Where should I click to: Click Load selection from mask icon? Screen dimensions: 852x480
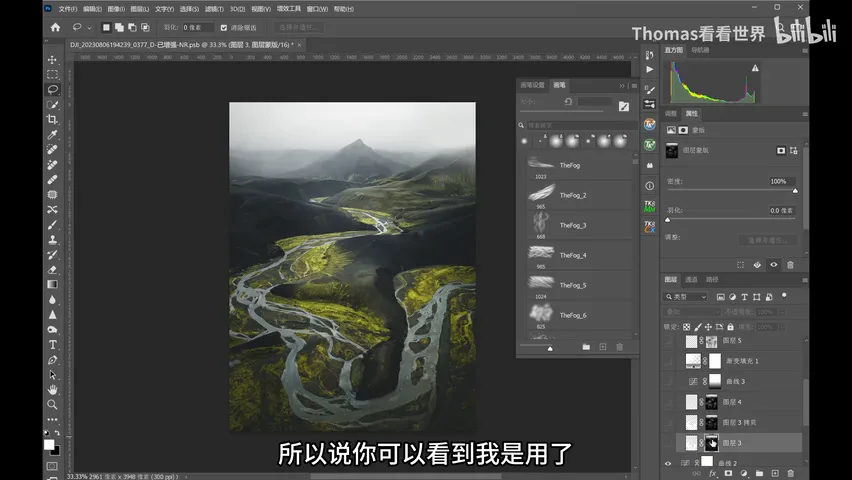point(740,265)
